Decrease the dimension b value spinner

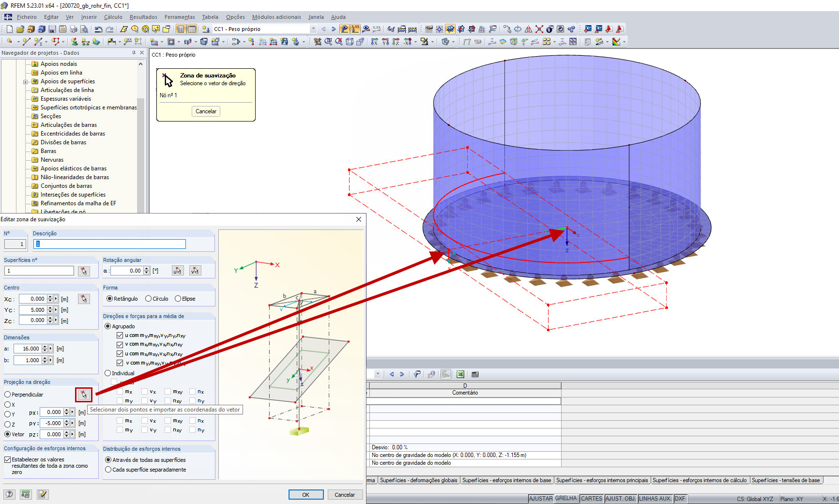45,362
